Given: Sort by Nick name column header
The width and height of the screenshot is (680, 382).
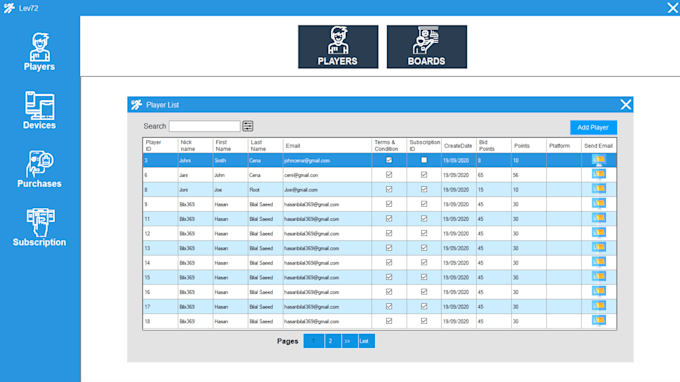Looking at the screenshot, I should click(195, 146).
